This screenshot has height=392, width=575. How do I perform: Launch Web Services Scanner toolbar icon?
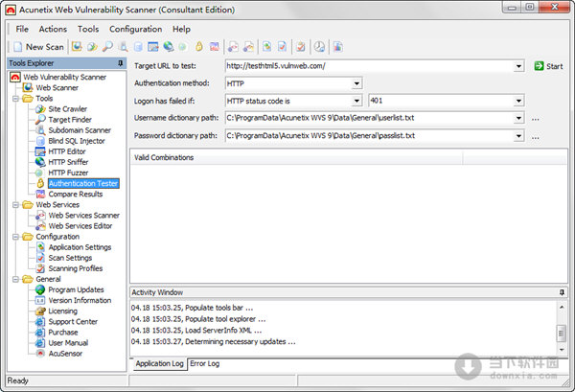tap(233, 47)
